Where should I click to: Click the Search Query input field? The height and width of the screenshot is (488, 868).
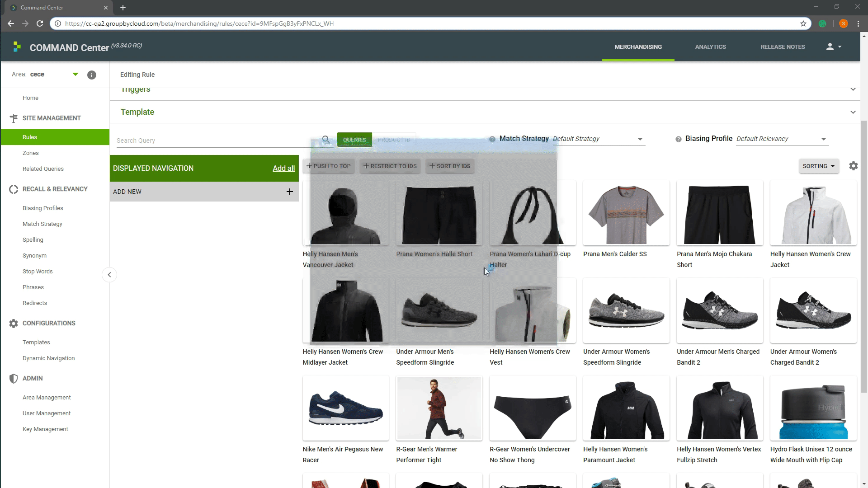click(217, 141)
